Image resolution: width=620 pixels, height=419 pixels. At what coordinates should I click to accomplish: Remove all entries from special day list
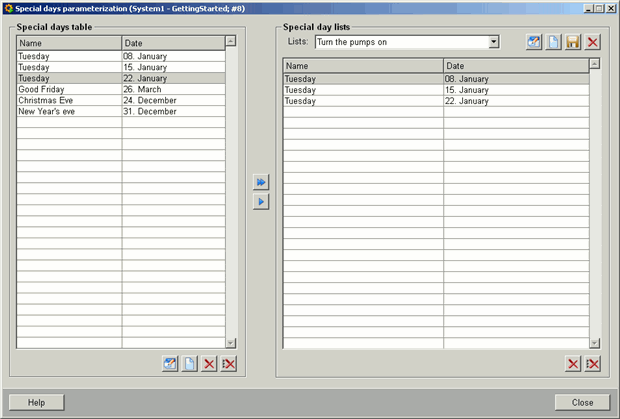tap(593, 364)
